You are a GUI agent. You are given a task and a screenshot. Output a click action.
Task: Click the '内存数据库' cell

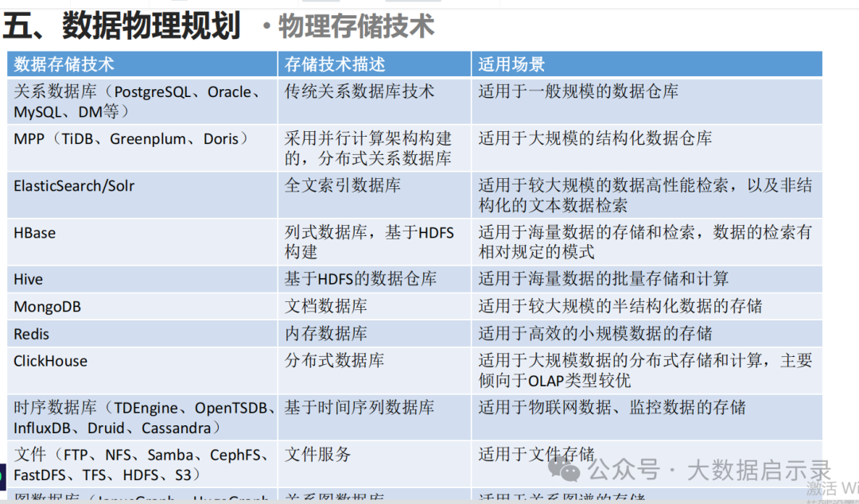tap(374, 334)
